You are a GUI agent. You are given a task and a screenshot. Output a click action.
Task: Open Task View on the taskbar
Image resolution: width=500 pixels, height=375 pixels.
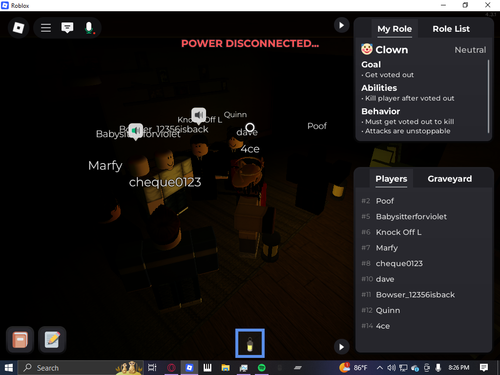152,368
